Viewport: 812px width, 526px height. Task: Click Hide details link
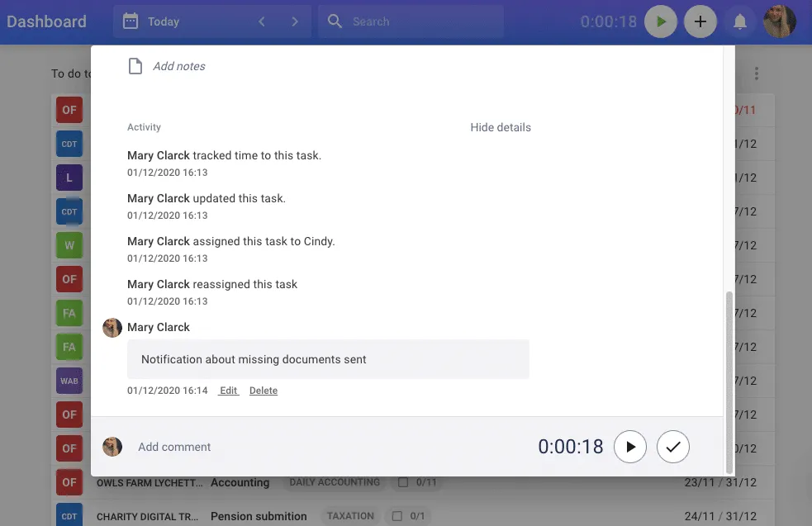click(x=501, y=127)
